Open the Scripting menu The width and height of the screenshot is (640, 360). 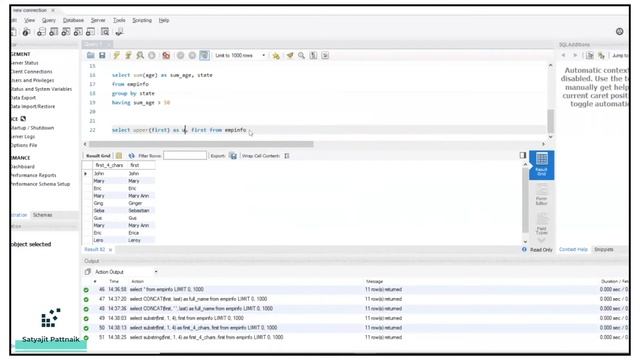coord(142,20)
